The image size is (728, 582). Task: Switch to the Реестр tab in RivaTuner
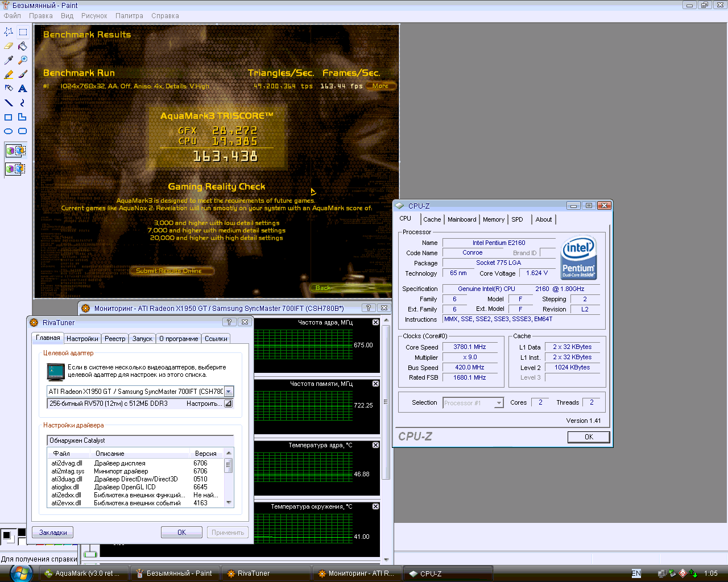[115, 339]
